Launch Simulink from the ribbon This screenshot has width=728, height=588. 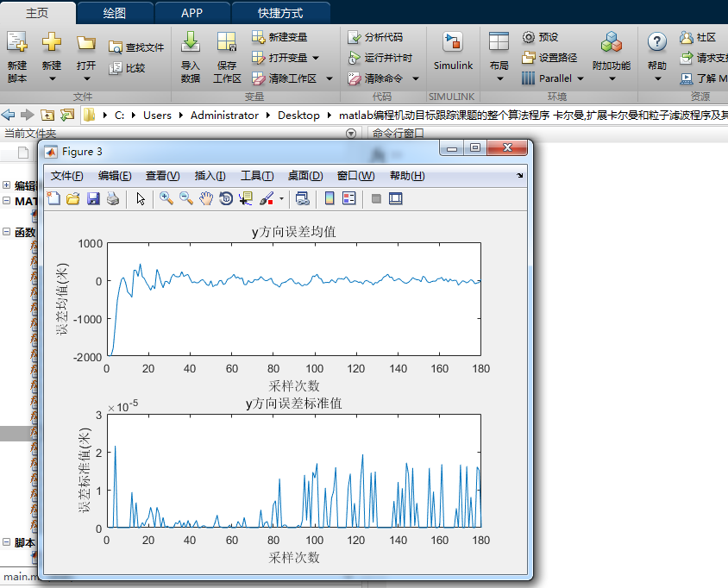click(x=453, y=51)
